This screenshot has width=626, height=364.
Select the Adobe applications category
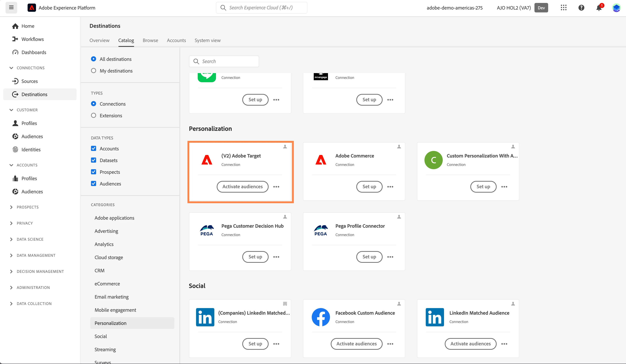[x=114, y=218]
